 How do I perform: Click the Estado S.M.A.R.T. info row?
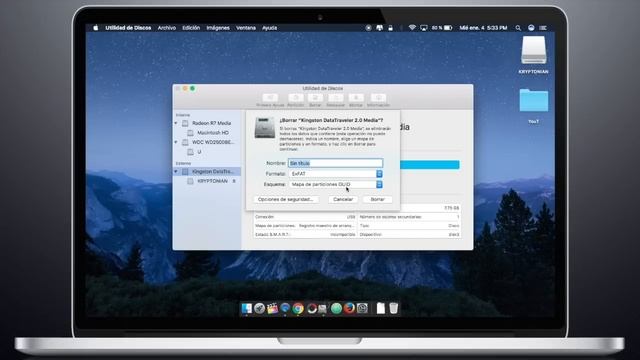pos(305,235)
